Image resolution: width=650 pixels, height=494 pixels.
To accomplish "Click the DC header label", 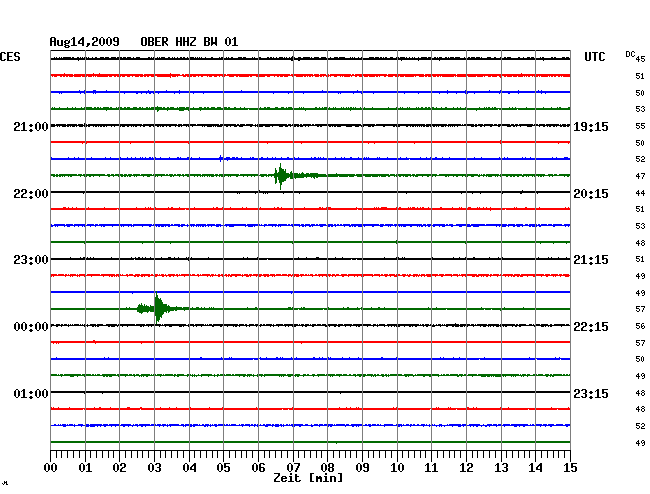I will coord(630,54).
